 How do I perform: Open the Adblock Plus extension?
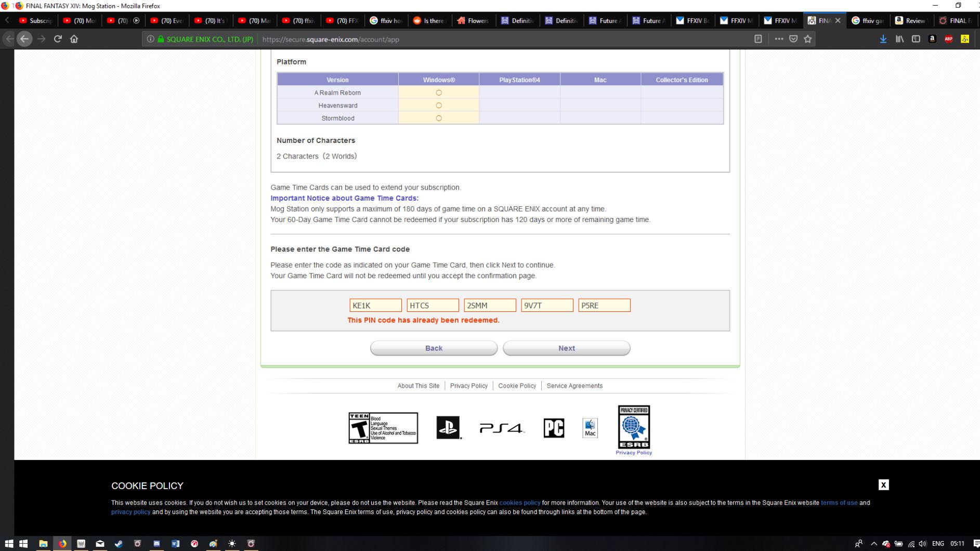(949, 39)
